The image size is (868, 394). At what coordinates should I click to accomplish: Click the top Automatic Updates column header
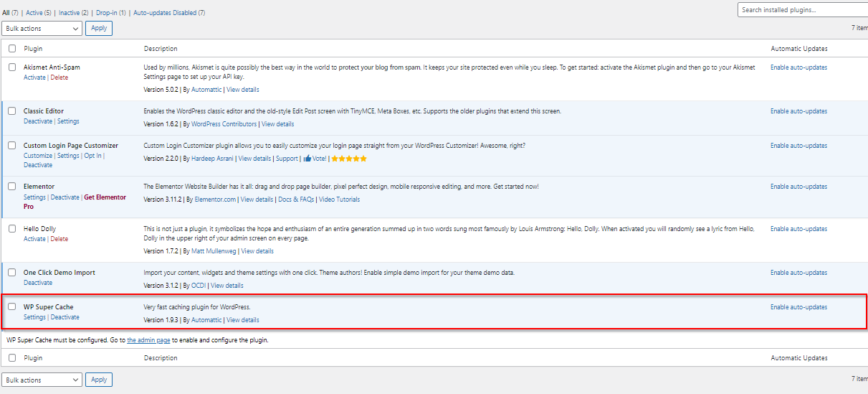pos(799,49)
